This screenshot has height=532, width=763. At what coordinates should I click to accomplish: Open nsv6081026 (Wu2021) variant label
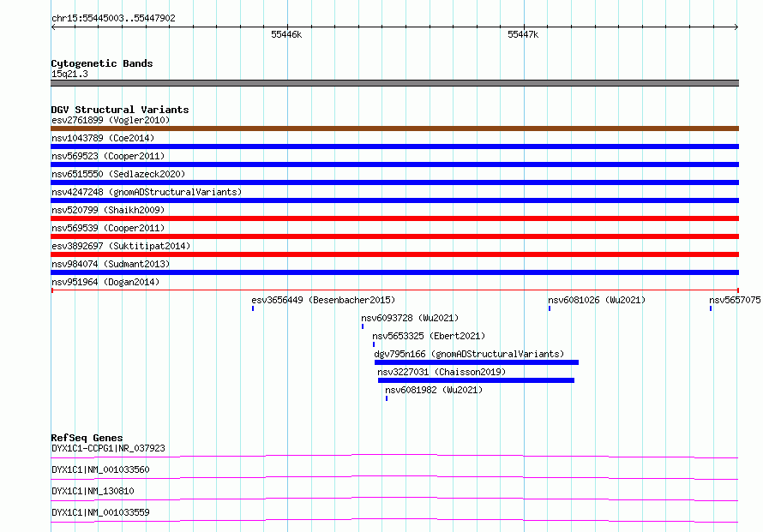tap(597, 300)
